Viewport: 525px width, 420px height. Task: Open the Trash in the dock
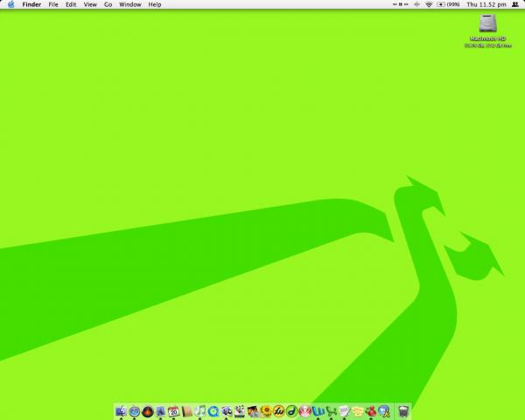pyautogui.click(x=403, y=411)
